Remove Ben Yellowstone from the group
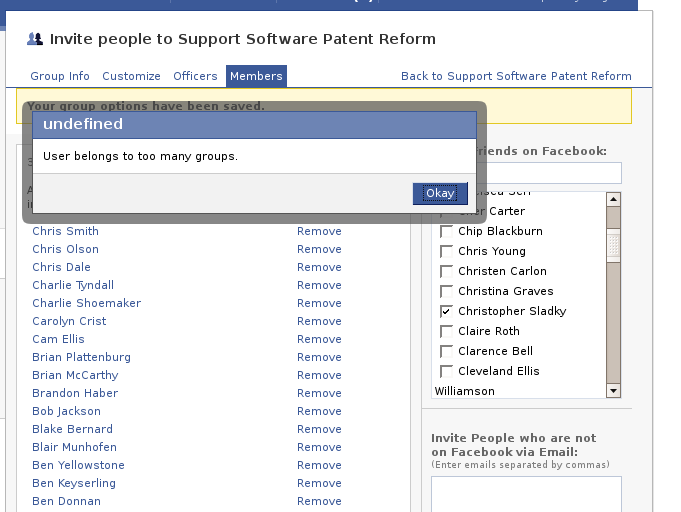681x512 pixels. pyautogui.click(x=319, y=466)
